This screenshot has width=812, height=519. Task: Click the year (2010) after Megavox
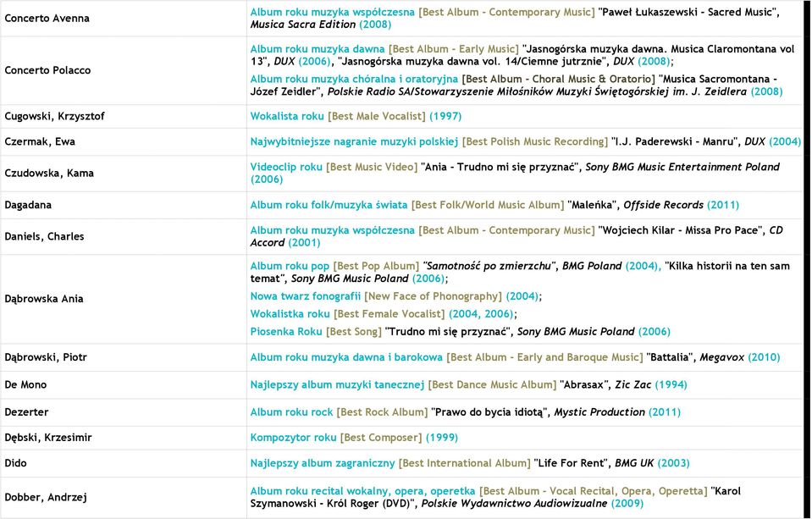pyautogui.click(x=764, y=357)
